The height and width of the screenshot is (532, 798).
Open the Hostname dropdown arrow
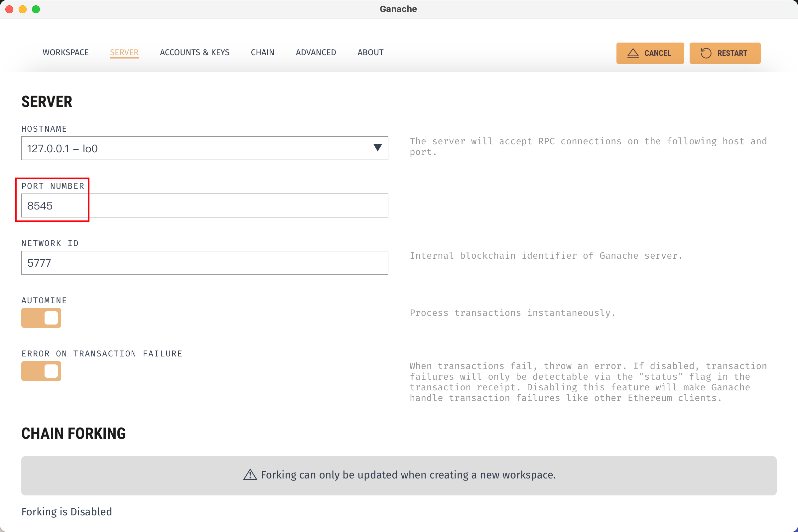pyautogui.click(x=377, y=148)
